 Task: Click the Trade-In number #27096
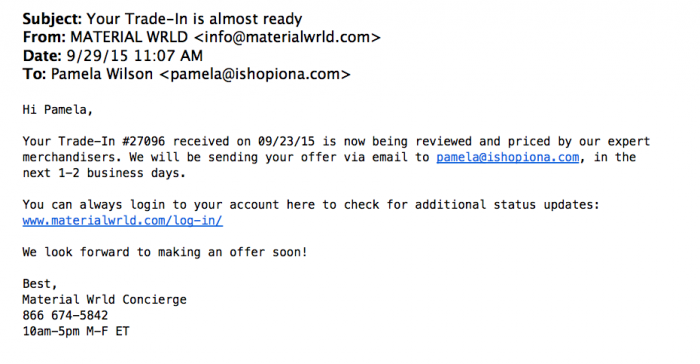click(143, 142)
